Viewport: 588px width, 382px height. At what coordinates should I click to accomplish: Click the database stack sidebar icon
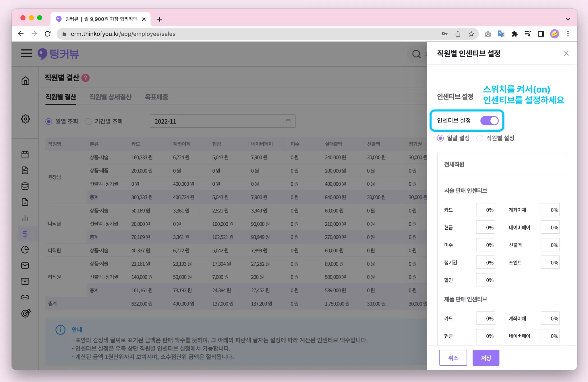pos(25,186)
